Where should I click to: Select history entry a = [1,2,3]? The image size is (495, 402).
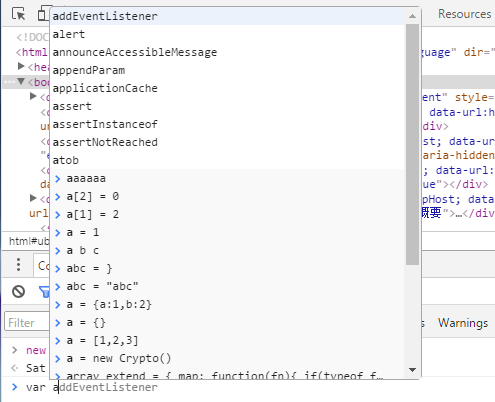tap(227, 340)
